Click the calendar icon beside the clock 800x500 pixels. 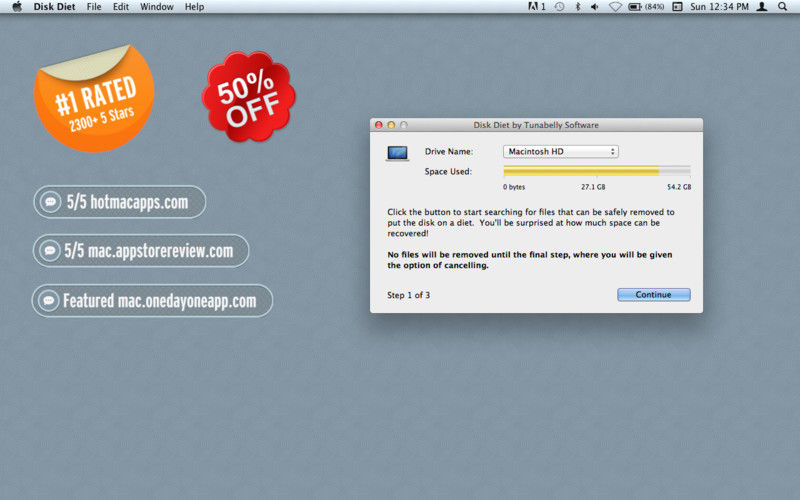[x=677, y=7]
